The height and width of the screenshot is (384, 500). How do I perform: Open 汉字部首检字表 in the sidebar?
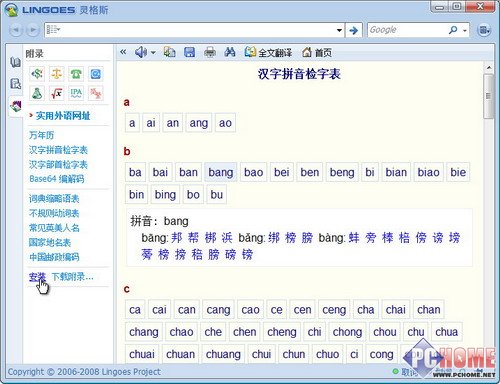coord(58,165)
